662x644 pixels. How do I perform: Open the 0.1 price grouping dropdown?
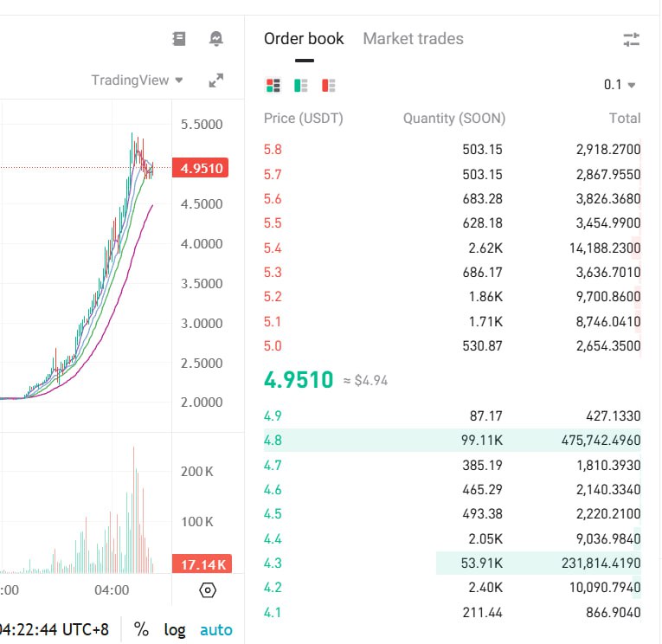[x=620, y=85]
